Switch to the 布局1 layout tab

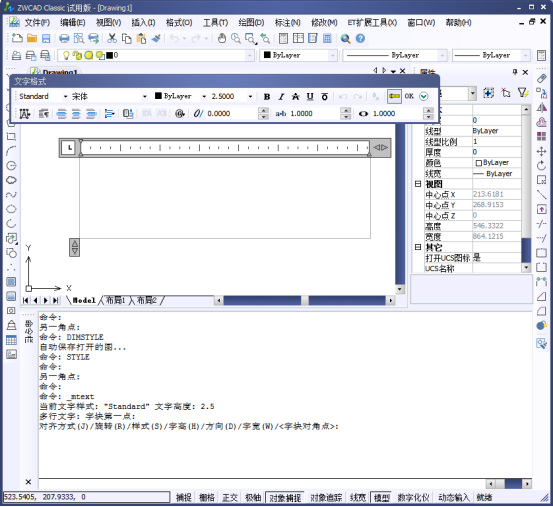point(116,300)
